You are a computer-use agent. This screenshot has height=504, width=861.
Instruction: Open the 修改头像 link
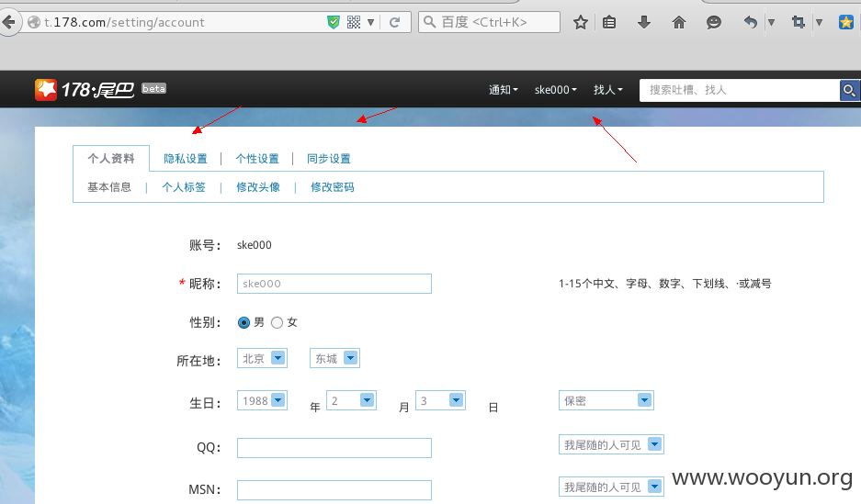[258, 187]
